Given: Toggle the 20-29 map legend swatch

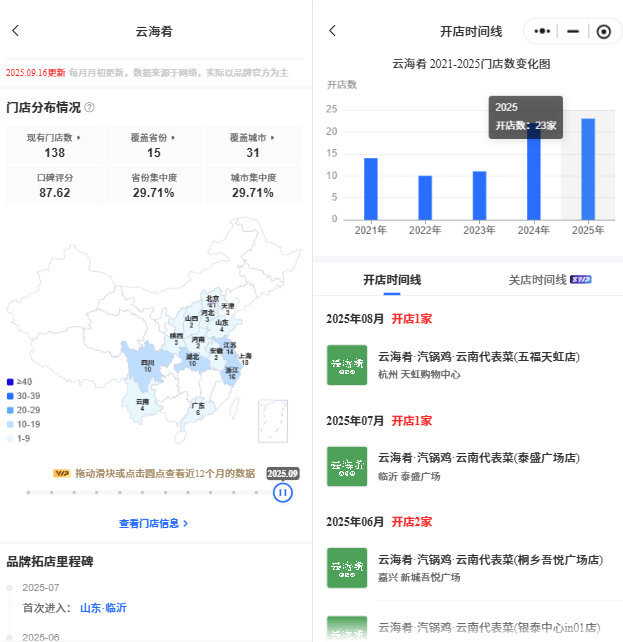Looking at the screenshot, I should point(10,410).
